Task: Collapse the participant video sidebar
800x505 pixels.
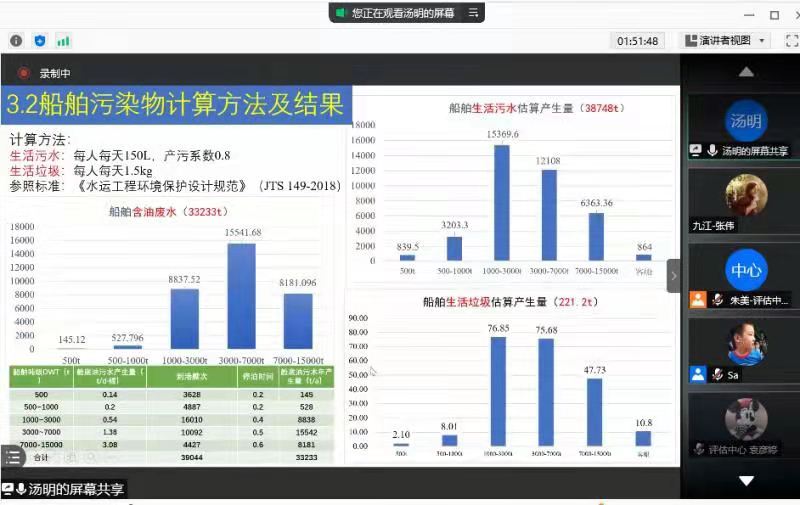Action: [674, 276]
